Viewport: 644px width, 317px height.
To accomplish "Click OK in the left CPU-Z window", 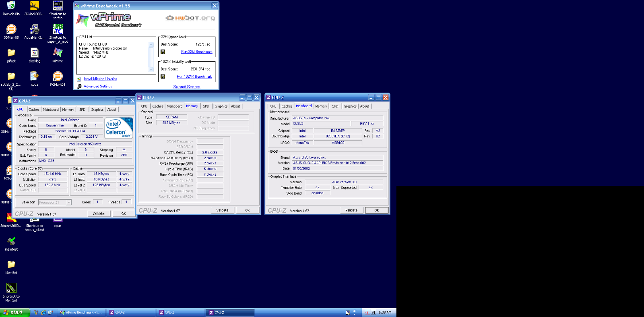I will coord(124,213).
